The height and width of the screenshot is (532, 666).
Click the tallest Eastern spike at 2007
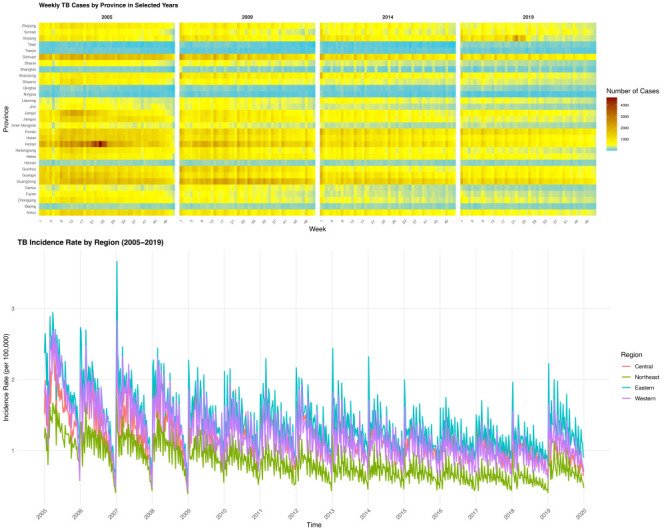(x=117, y=262)
